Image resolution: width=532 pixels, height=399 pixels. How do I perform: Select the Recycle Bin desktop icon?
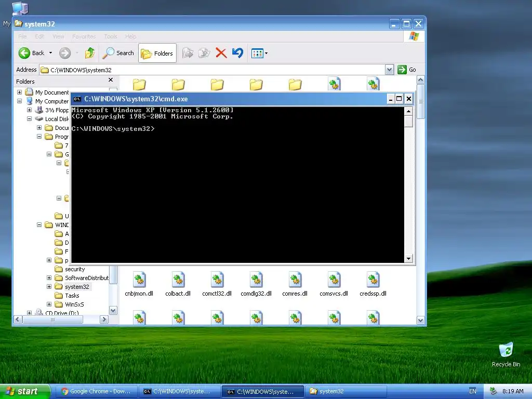coord(506,354)
